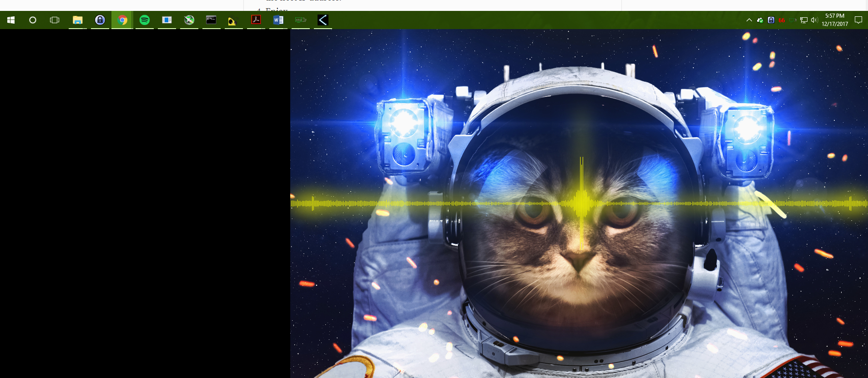Open Adobe Acrobat Reader from the taskbar

[256, 20]
